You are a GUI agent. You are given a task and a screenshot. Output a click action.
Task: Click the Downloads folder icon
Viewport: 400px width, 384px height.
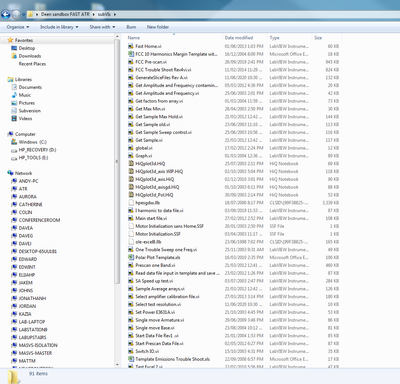pyautogui.click(x=14, y=56)
